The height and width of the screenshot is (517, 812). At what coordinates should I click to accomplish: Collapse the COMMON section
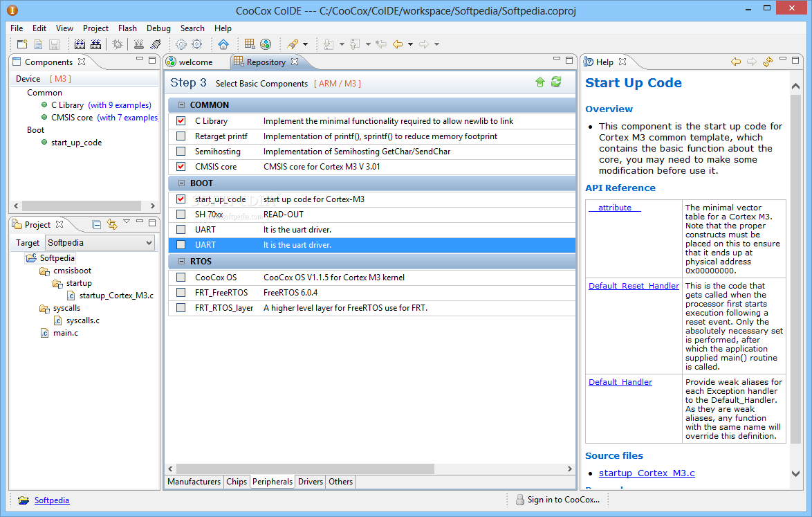click(181, 105)
